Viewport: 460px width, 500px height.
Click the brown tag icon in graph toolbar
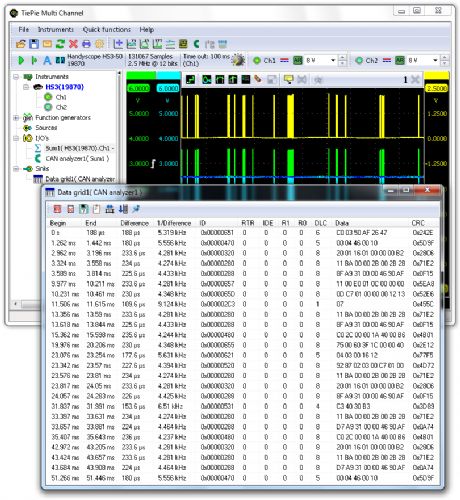258,80
